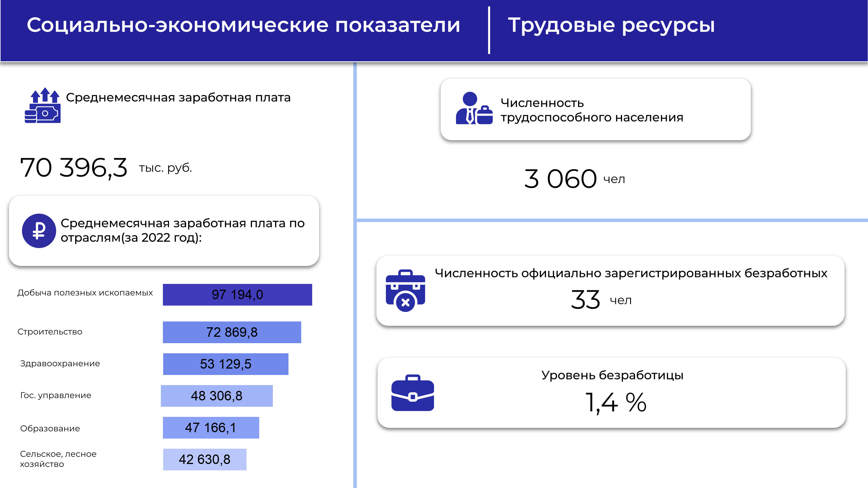Click the value '3 060'
The height and width of the screenshot is (488, 868).
[560, 179]
